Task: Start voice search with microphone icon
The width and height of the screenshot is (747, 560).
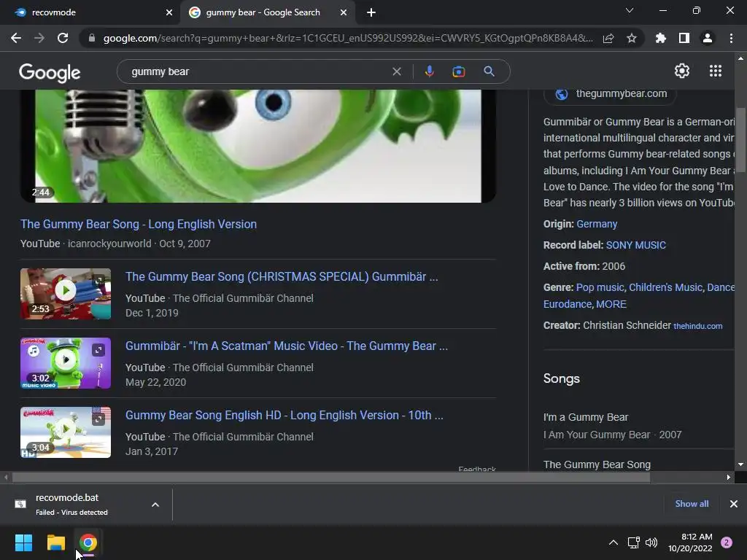Action: (x=429, y=71)
